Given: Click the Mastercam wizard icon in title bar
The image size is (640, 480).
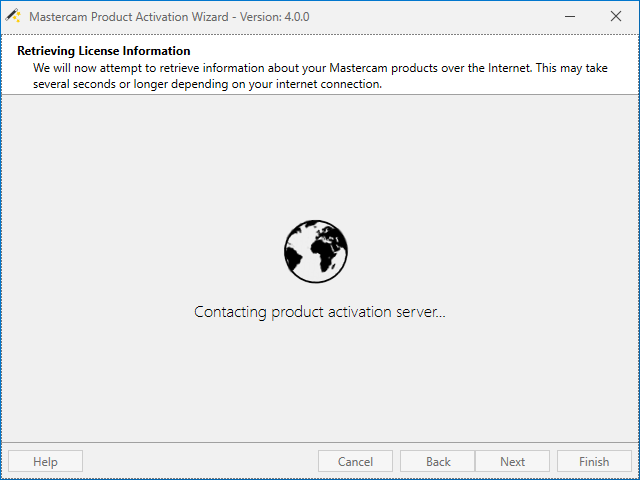Looking at the screenshot, I should click(x=14, y=16).
